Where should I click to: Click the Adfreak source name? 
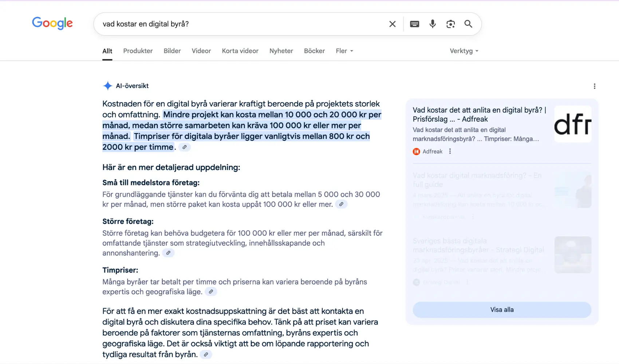[x=433, y=151]
